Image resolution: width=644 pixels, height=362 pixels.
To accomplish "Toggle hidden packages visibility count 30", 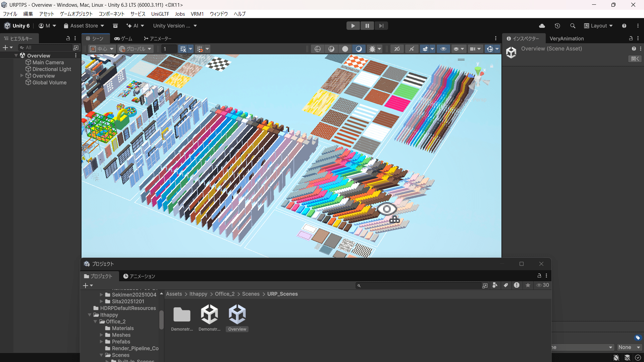I will (x=543, y=285).
